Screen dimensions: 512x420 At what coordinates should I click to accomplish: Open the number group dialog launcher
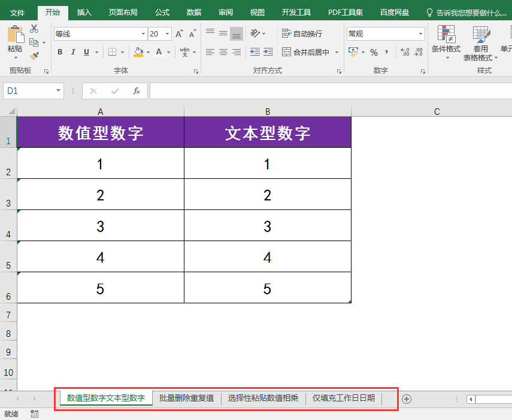click(x=423, y=71)
